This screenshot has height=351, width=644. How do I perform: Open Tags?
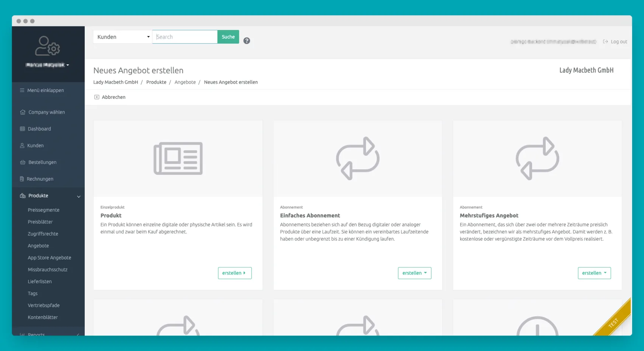(33, 293)
